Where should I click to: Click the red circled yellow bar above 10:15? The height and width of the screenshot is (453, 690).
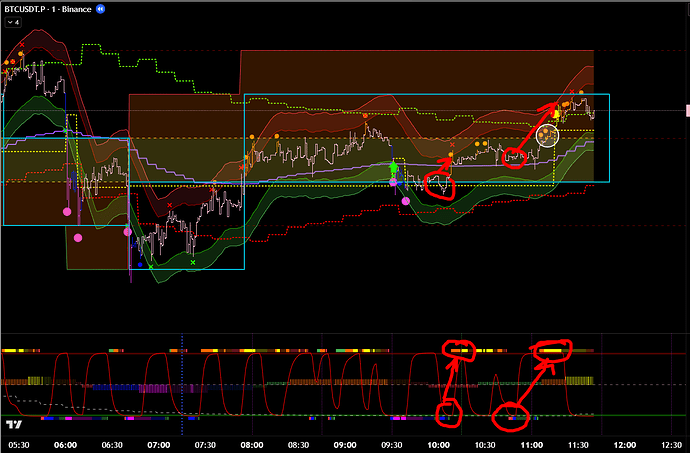pyautogui.click(x=461, y=350)
